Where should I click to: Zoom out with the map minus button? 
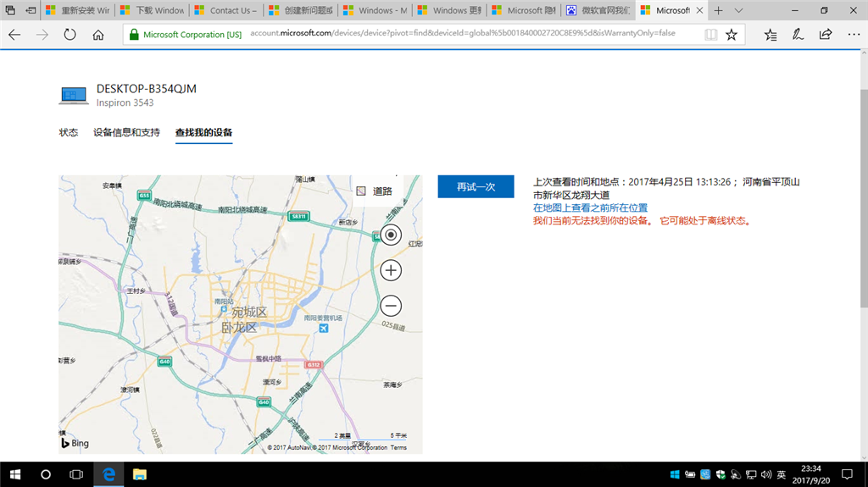[x=391, y=306]
